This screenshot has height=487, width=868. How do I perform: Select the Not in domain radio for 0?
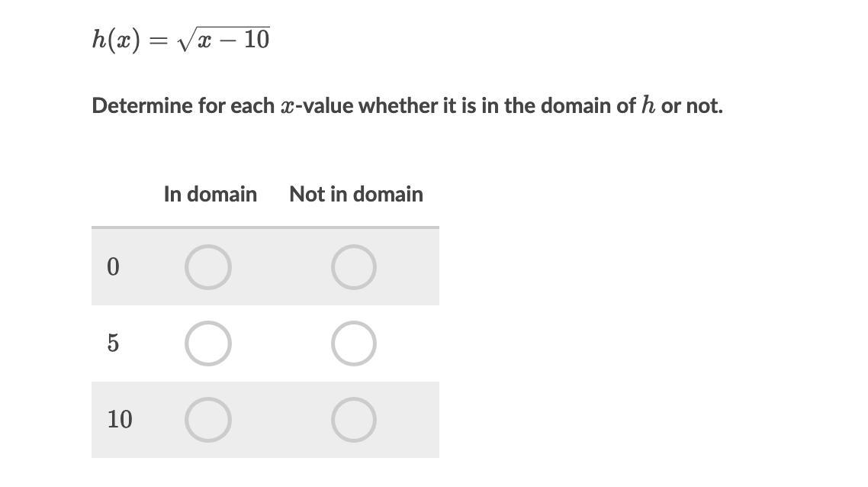(x=354, y=267)
